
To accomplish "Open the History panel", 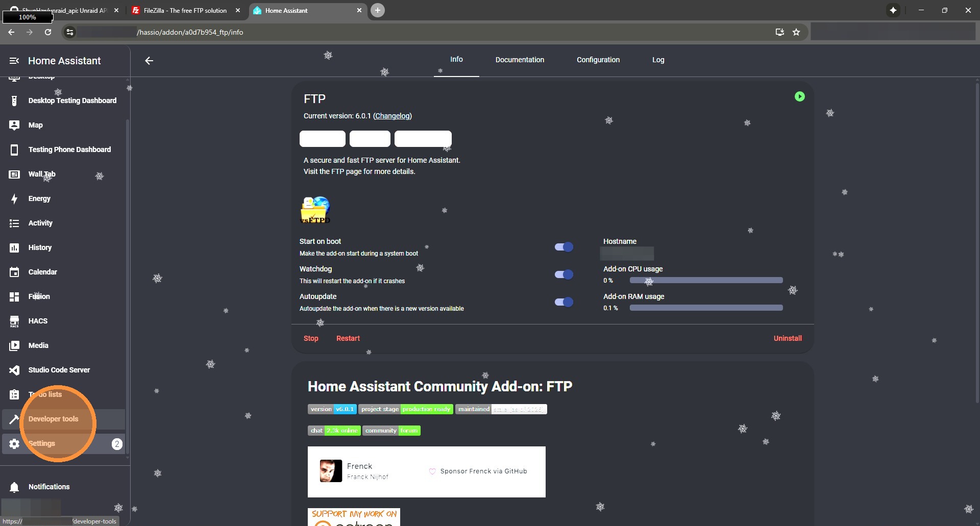I will [63, 247].
